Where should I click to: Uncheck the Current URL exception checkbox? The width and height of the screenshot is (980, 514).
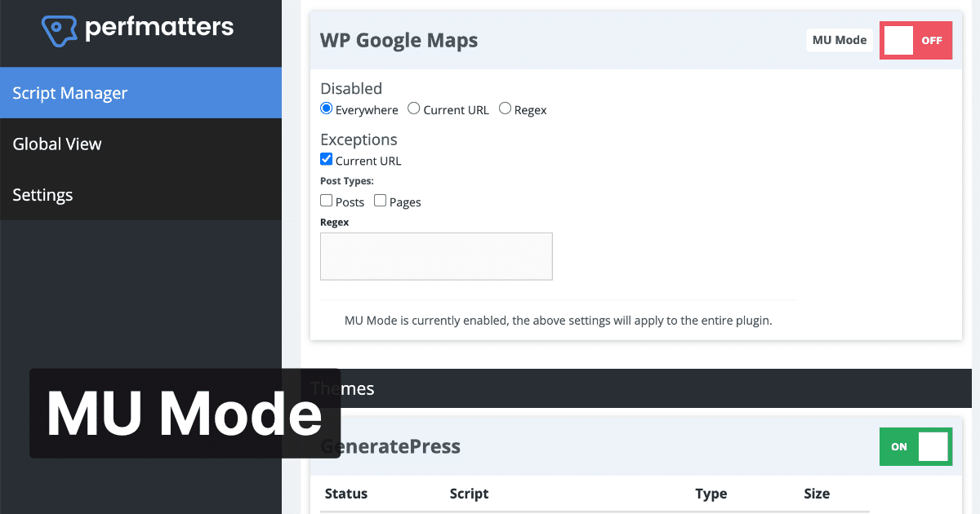(326, 159)
